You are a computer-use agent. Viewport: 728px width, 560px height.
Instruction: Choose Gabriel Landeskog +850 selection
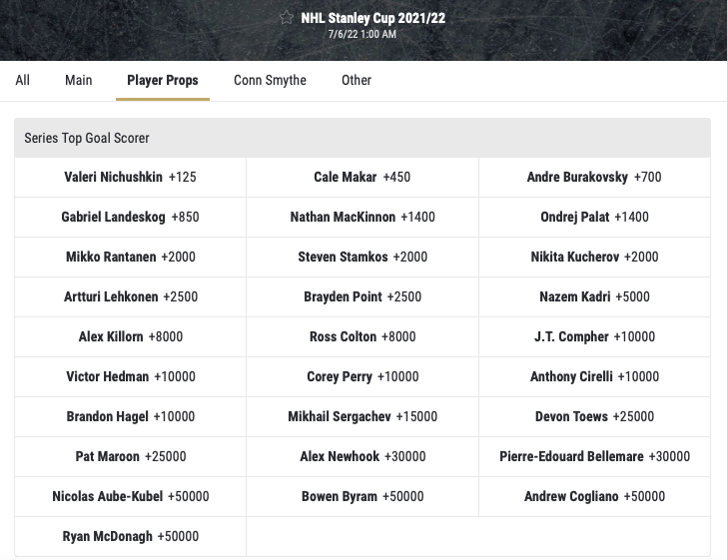[130, 217]
